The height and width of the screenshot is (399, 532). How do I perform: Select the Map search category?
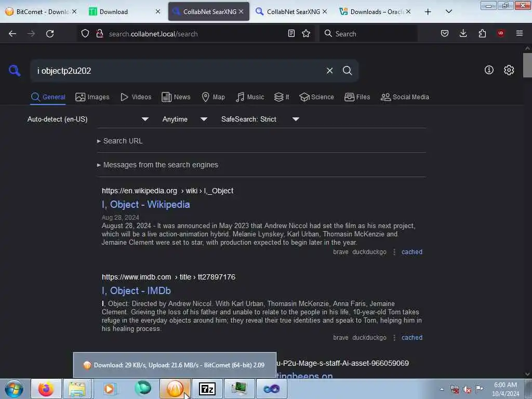(x=213, y=97)
